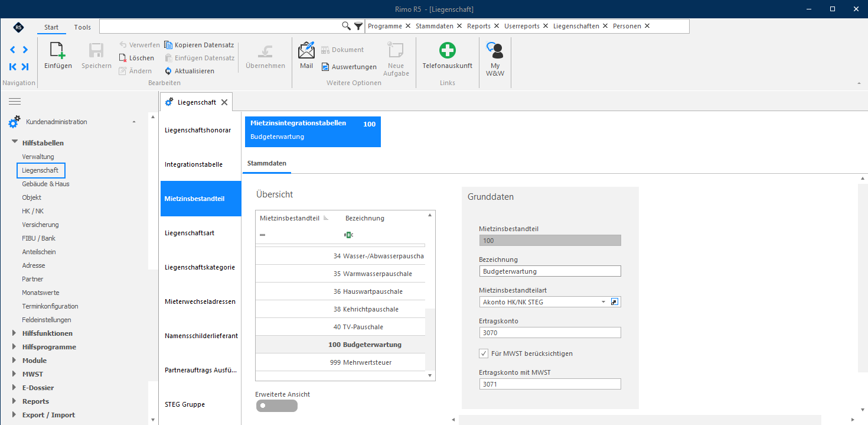Click the filter funnel icon
This screenshot has height=425, width=868.
358,26
